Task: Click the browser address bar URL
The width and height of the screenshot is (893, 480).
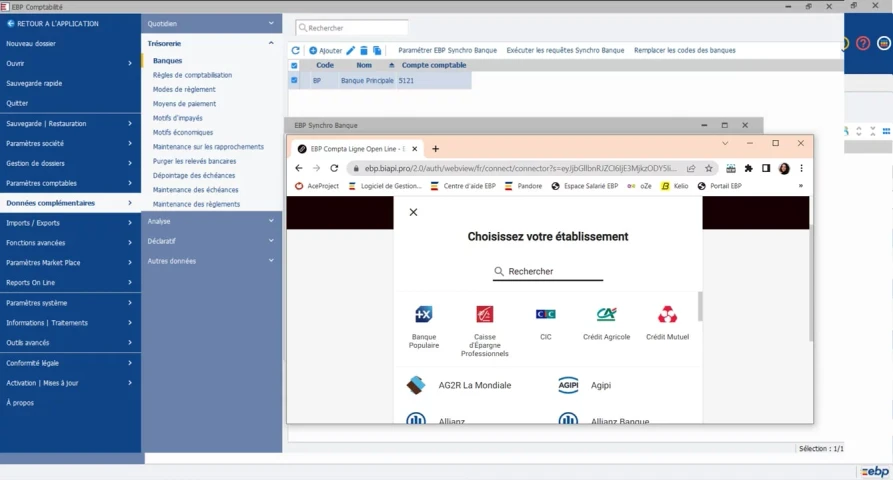Action: point(521,169)
